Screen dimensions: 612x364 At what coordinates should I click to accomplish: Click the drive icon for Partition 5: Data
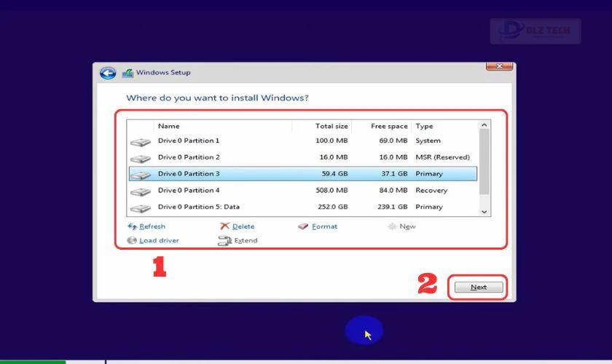141,209
